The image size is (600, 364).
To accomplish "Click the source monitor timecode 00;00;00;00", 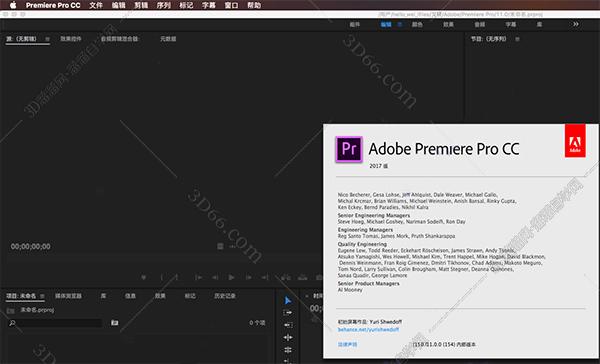I will click(31, 246).
